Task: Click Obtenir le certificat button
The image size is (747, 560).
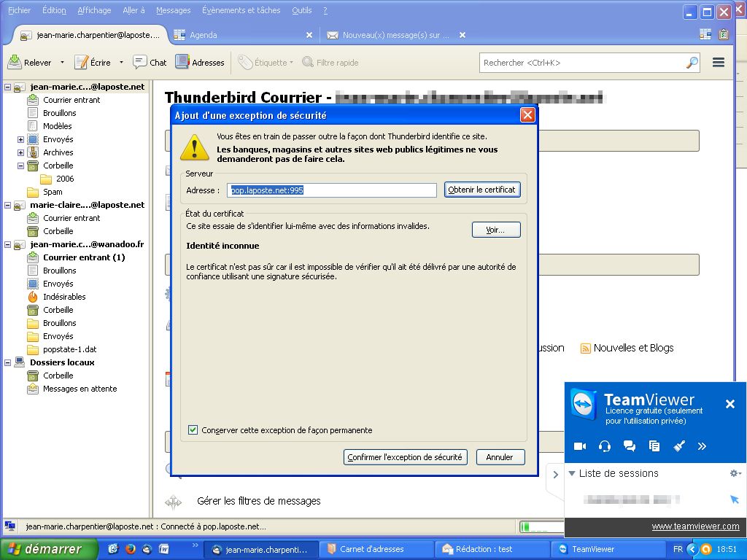Action: [x=481, y=190]
